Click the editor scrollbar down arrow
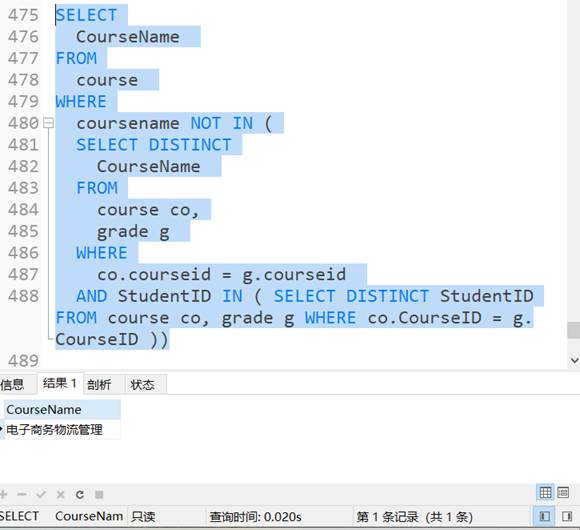This screenshot has width=580, height=530. click(x=574, y=360)
